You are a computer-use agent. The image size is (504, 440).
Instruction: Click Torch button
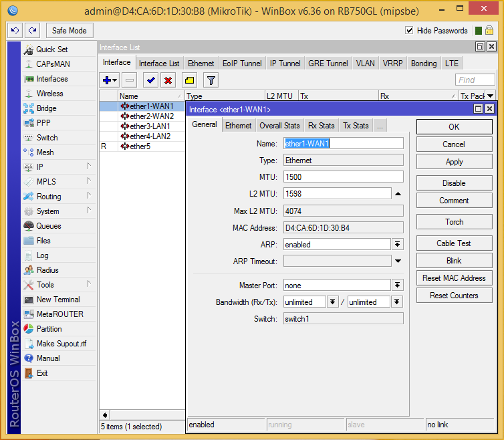pyautogui.click(x=454, y=222)
